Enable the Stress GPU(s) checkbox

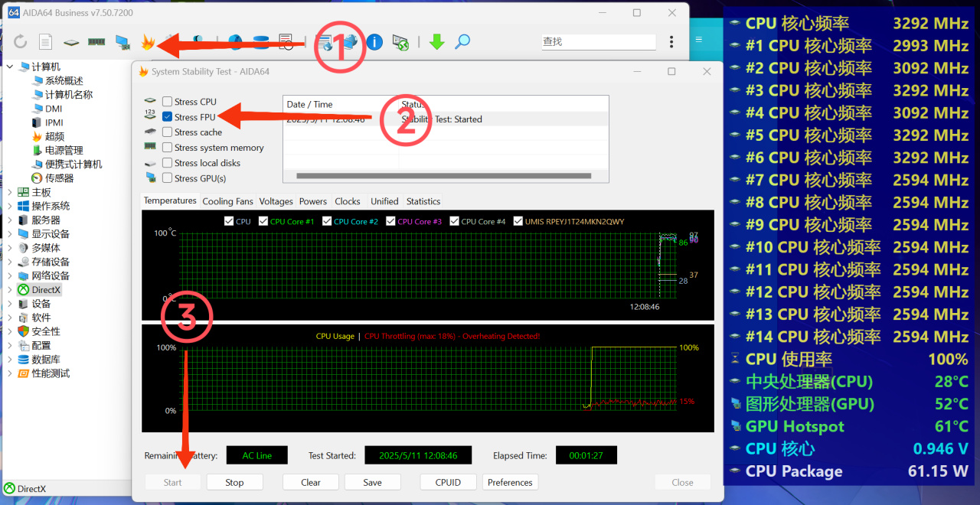[167, 178]
